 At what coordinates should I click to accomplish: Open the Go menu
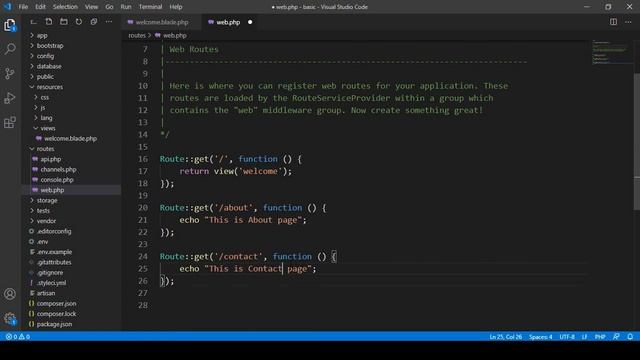click(x=109, y=7)
